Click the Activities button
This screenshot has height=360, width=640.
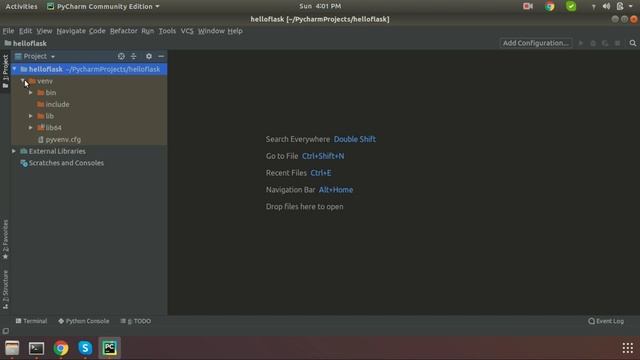[x=21, y=6]
